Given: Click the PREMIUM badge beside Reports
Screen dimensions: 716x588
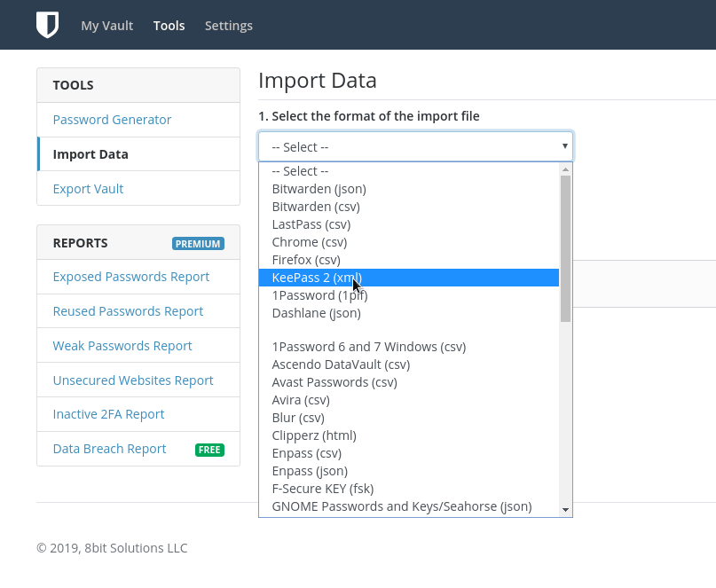Looking at the screenshot, I should point(198,244).
